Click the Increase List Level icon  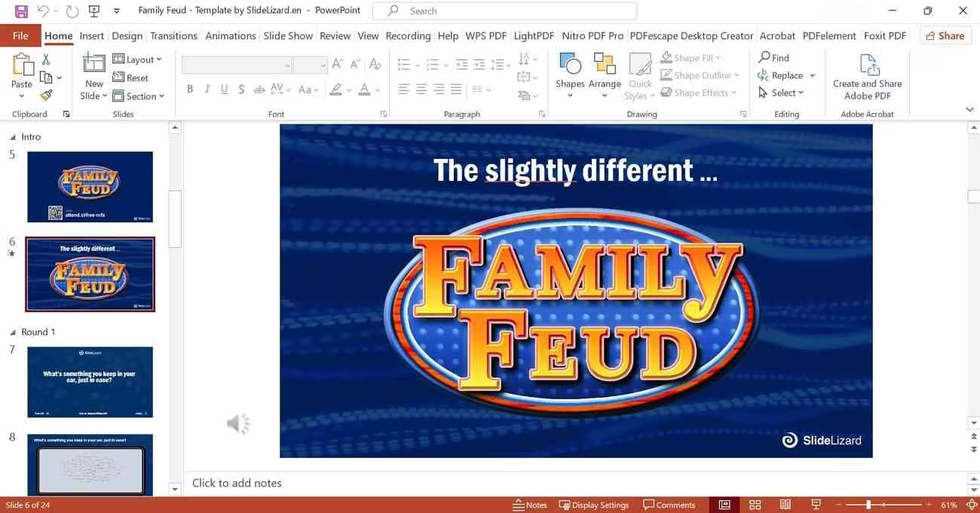coord(479,65)
